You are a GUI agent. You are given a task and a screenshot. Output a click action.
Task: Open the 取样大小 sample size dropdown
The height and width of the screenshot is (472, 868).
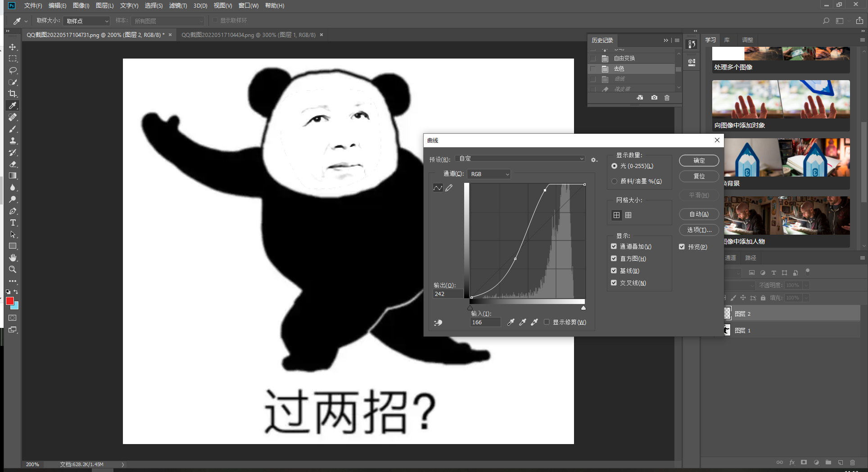click(86, 21)
